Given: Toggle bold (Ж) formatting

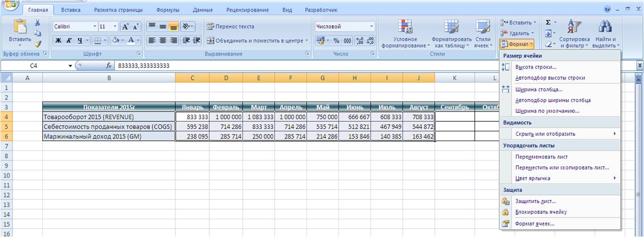Looking at the screenshot, I should (58, 41).
